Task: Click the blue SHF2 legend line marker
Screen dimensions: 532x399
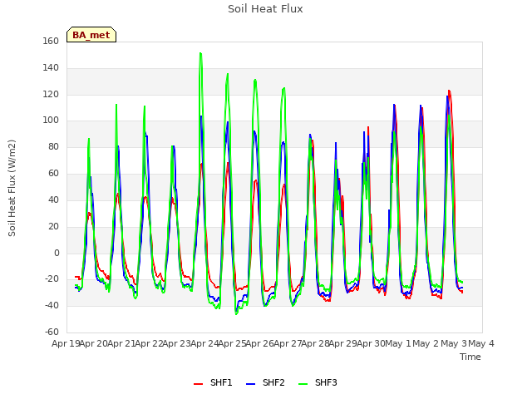Action: 250,384
